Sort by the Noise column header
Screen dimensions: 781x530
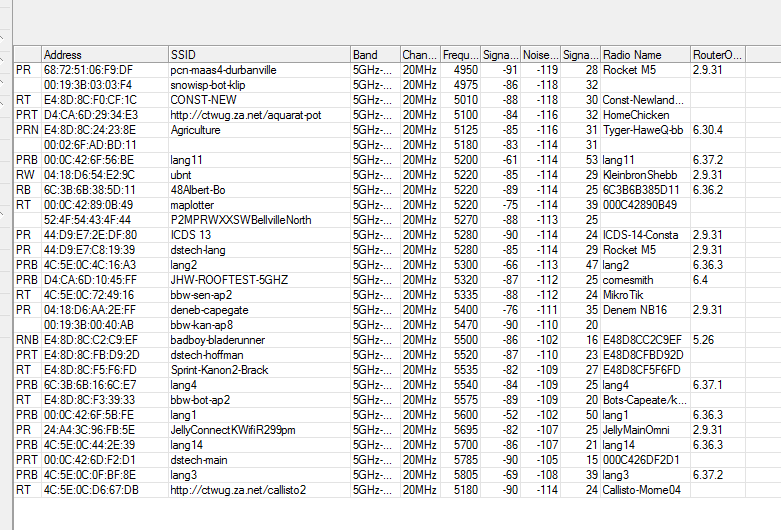[540, 54]
